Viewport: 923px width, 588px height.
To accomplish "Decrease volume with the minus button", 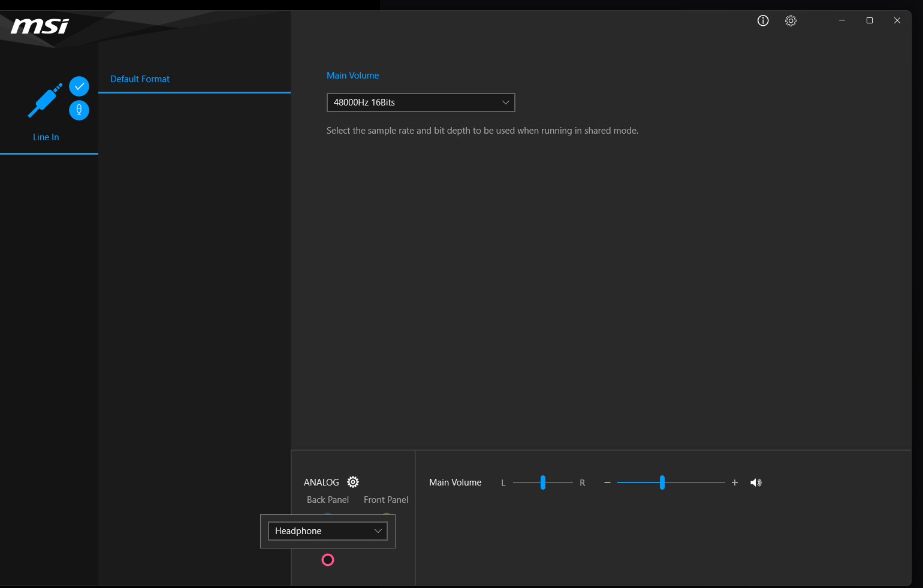I will coord(607,483).
